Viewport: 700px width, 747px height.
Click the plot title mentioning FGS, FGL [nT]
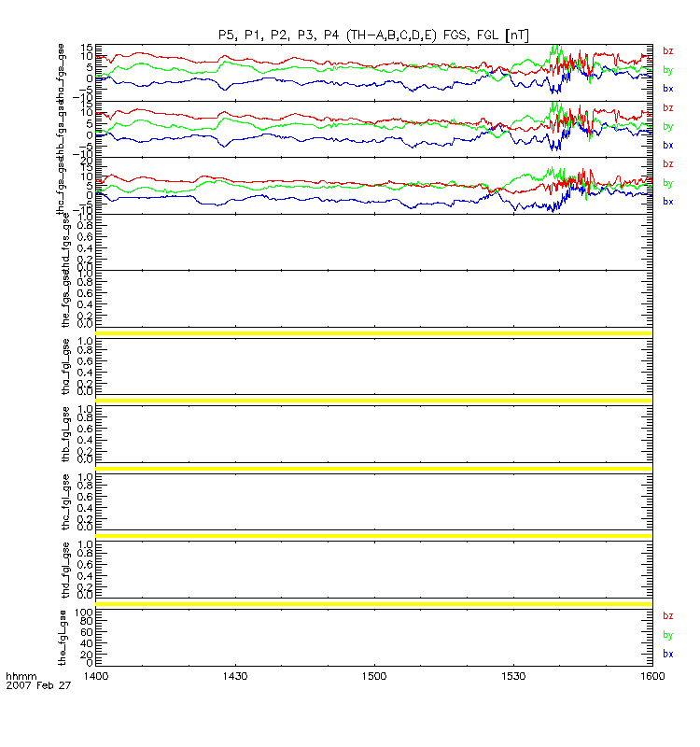click(371, 35)
